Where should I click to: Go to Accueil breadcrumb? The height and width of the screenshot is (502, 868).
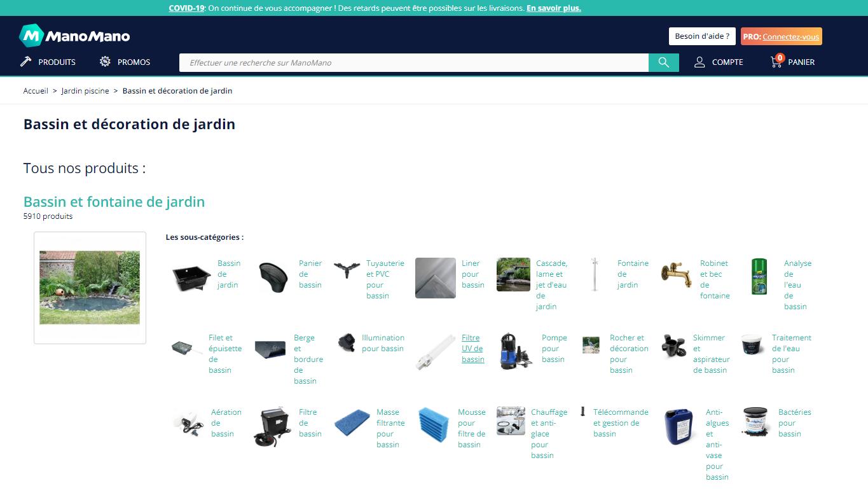coord(36,91)
